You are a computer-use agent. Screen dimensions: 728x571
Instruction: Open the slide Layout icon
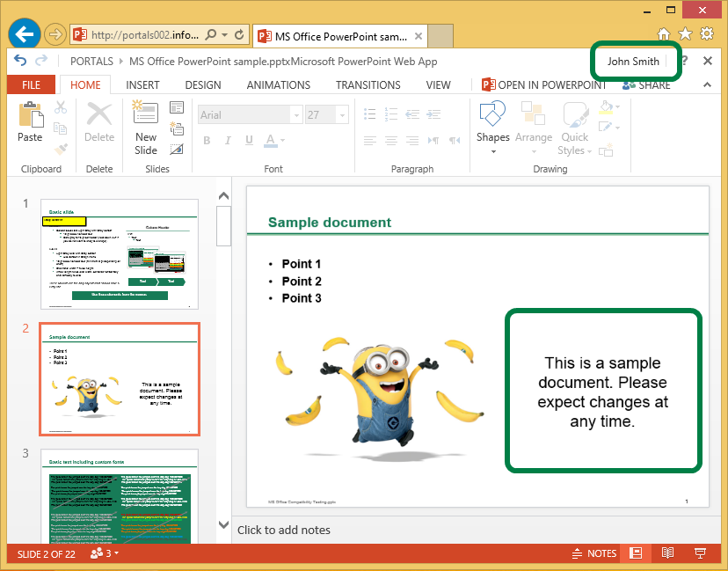coord(177,107)
